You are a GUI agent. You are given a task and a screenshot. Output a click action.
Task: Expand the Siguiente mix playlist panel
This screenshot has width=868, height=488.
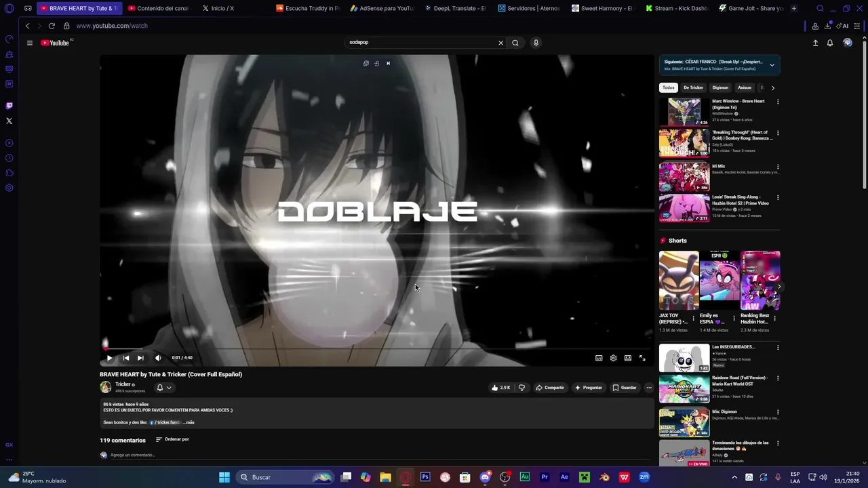[772, 65]
